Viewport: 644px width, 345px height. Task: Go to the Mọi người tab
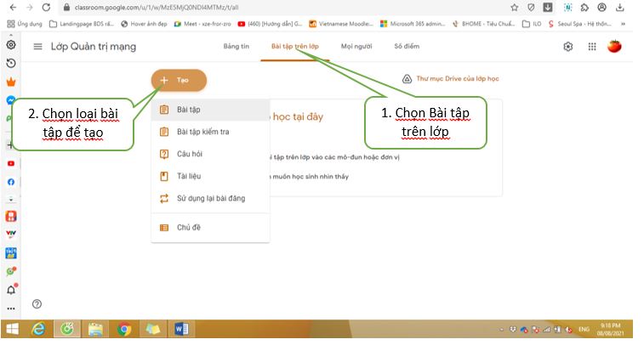click(357, 47)
